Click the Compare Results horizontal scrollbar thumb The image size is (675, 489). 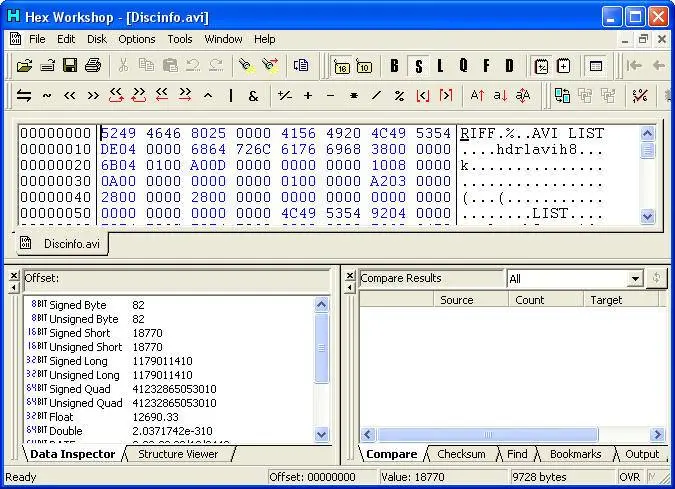pos(488,434)
